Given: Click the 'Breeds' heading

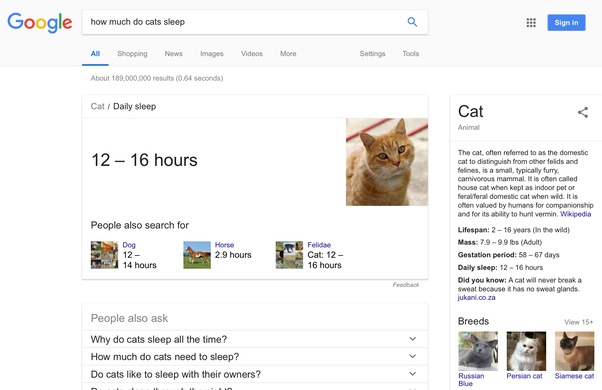Looking at the screenshot, I should (473, 321).
